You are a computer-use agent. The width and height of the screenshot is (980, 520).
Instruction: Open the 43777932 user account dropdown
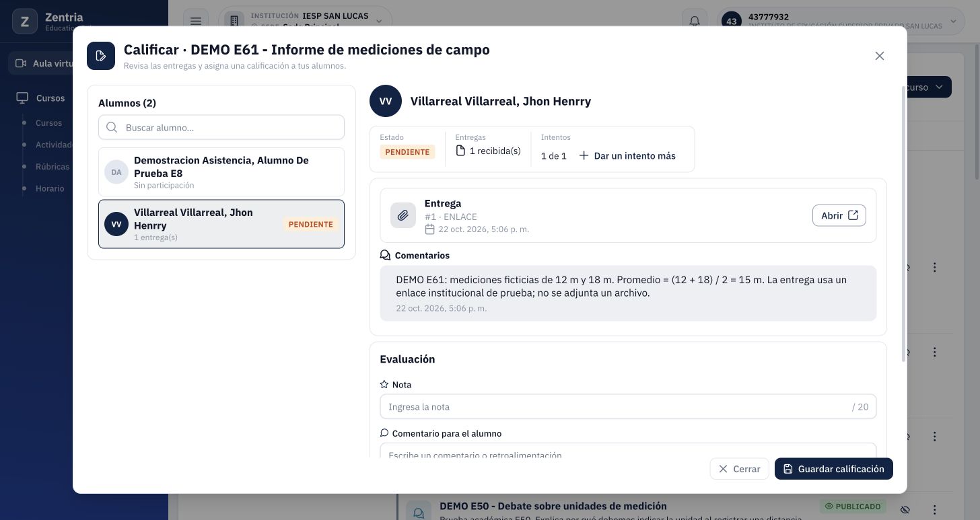tap(842, 21)
